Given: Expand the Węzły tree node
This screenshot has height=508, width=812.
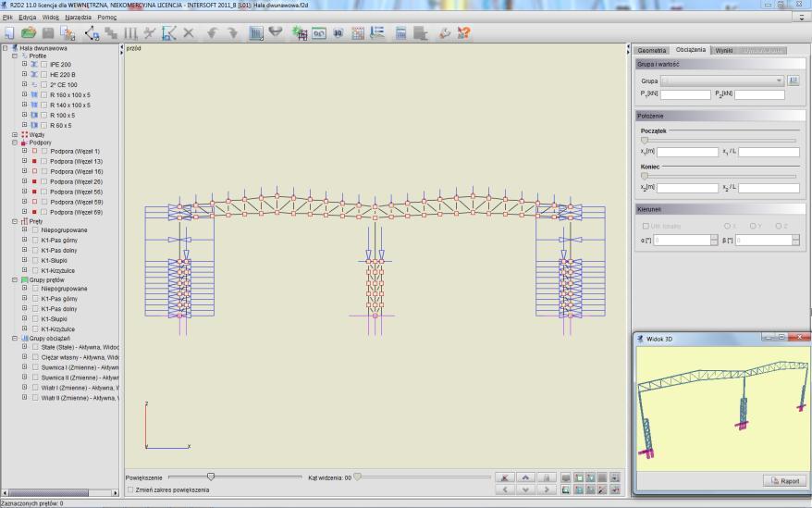Looking at the screenshot, I should pyautogui.click(x=15, y=134).
